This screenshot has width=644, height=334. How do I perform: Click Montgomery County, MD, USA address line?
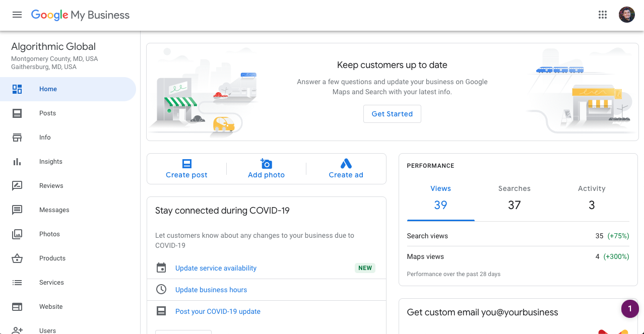click(54, 59)
